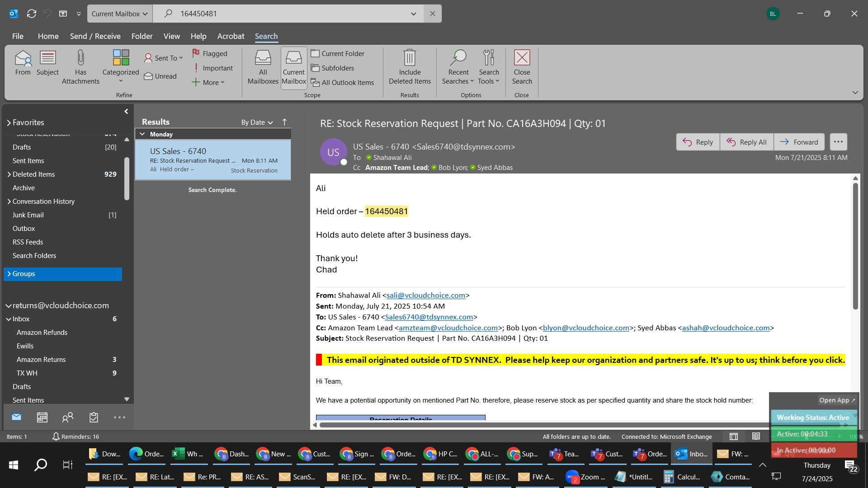Set scope to All Outlook Items
The image size is (868, 488).
[x=342, y=82]
